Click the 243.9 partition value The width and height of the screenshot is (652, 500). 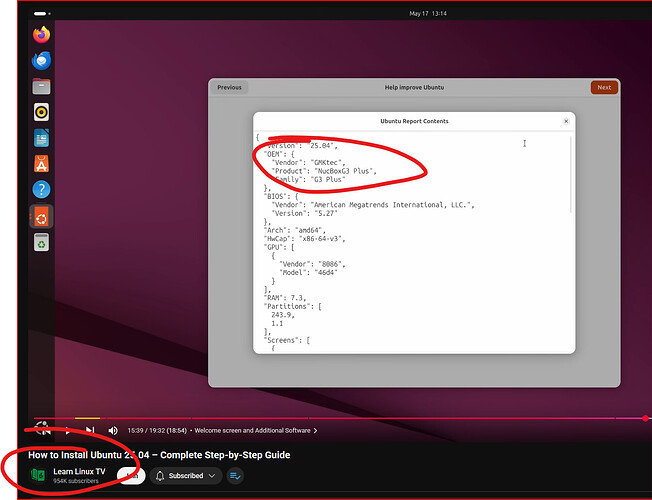point(283,315)
